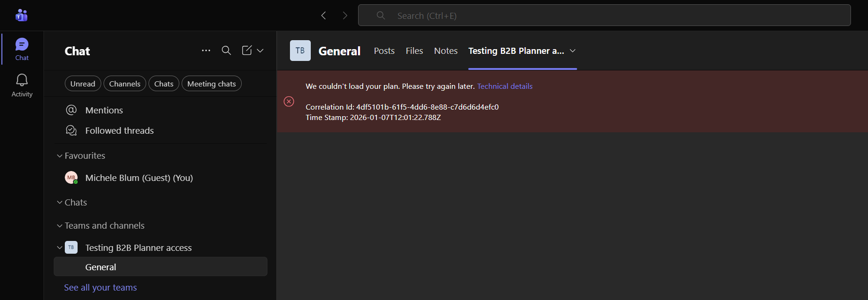Toggle the Unread filter chip
The width and height of the screenshot is (868, 300).
[x=83, y=84]
